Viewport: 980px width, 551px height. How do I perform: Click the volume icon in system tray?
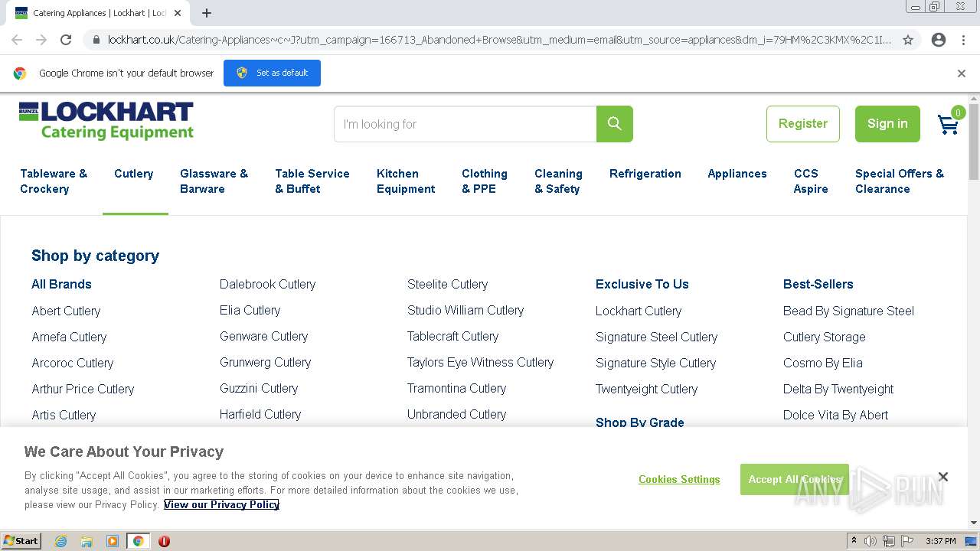pos(871,541)
